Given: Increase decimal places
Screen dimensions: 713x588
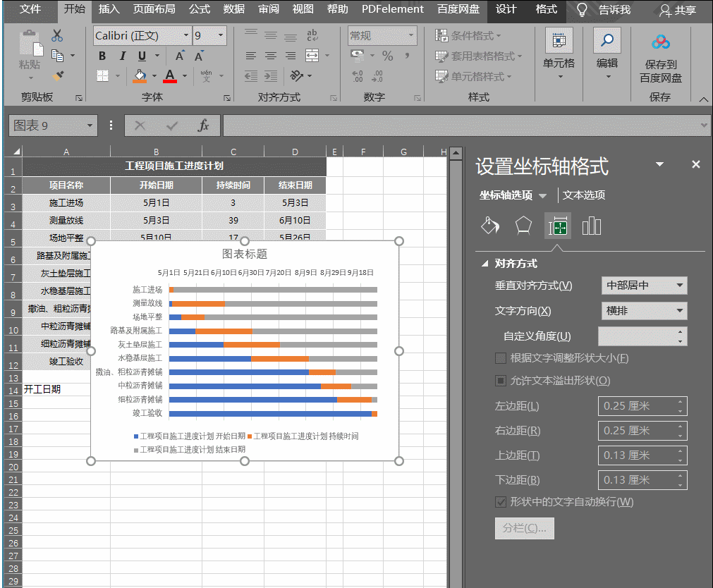Looking at the screenshot, I should (x=358, y=76).
